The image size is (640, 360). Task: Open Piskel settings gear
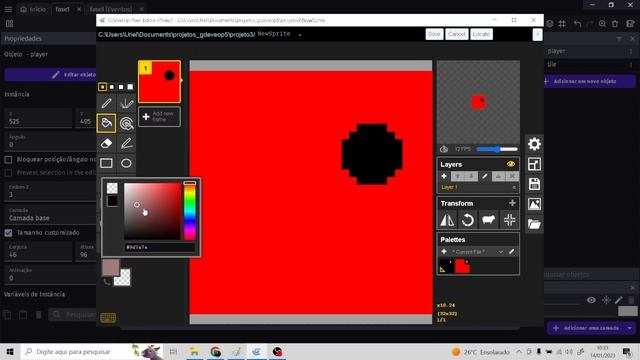click(534, 144)
